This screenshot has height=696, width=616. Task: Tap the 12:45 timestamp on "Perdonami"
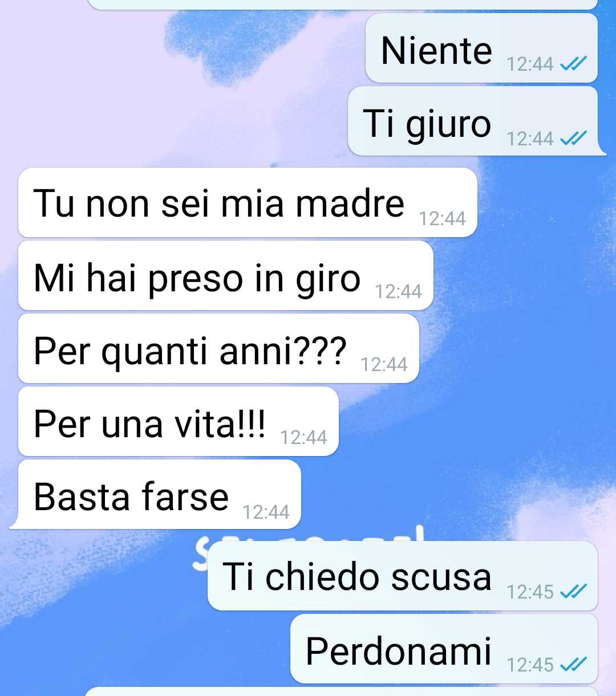tap(530, 665)
